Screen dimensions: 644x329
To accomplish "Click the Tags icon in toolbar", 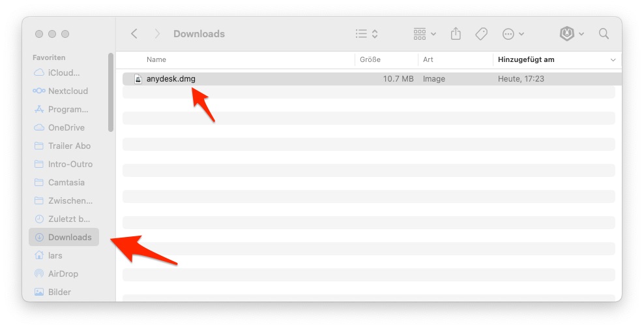I will point(481,34).
